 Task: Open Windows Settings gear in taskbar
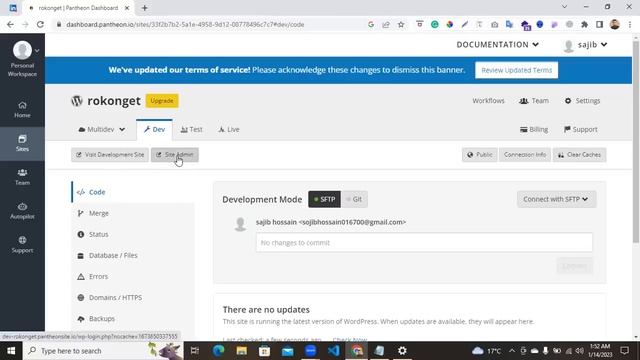pos(402,351)
